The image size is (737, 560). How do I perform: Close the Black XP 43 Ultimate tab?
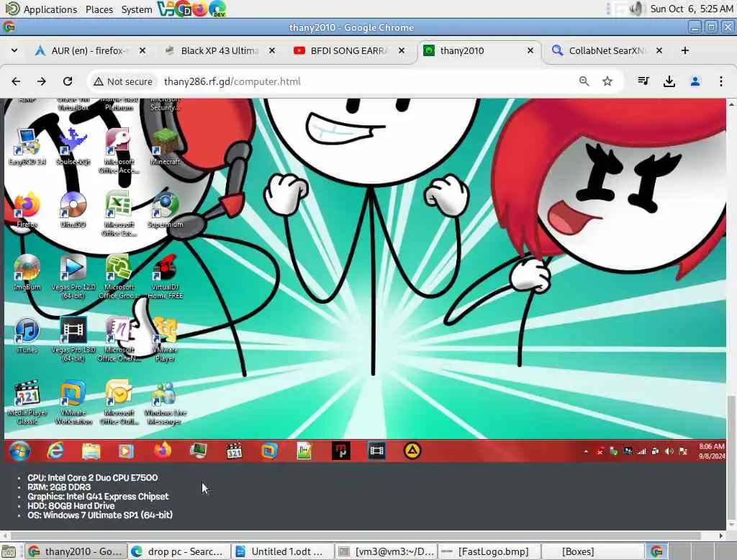pos(271,50)
